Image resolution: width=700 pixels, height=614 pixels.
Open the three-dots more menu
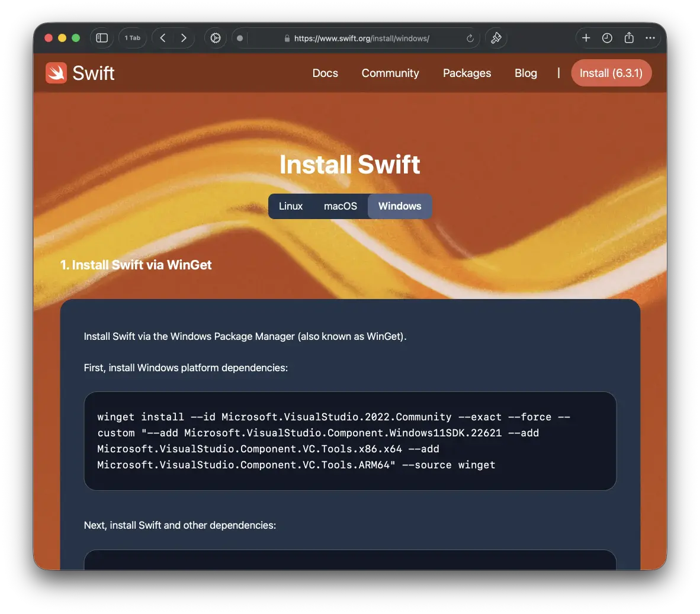click(x=650, y=38)
